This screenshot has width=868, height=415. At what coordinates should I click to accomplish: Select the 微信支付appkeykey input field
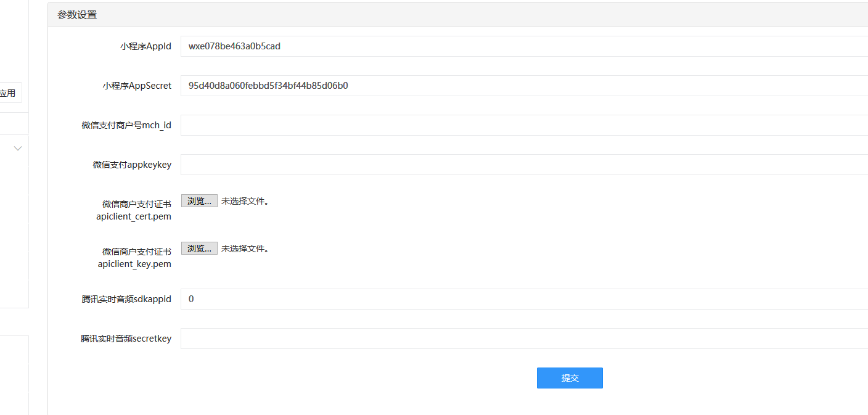[524, 165]
